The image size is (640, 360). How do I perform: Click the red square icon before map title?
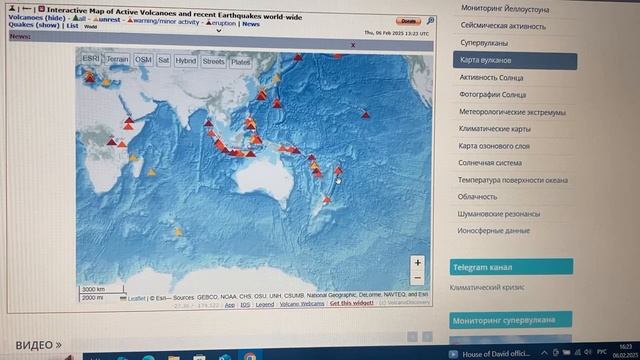pos(42,9)
